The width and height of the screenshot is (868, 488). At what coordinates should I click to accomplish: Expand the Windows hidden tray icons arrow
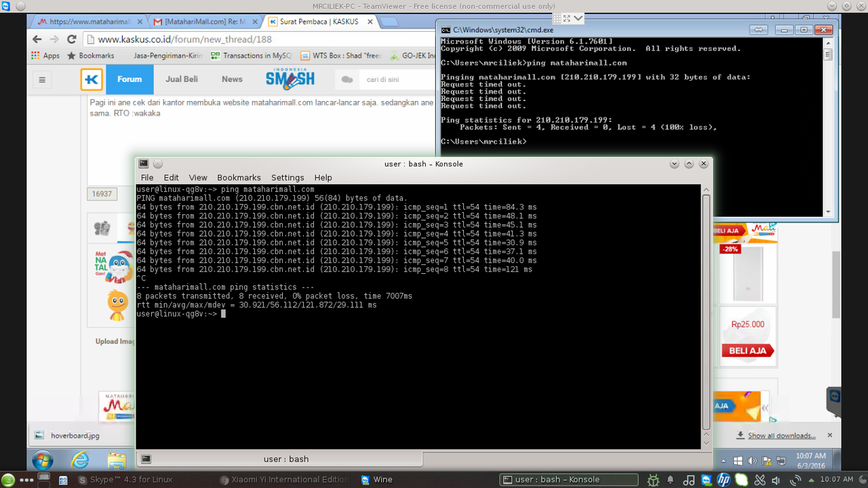pyautogui.click(x=722, y=460)
